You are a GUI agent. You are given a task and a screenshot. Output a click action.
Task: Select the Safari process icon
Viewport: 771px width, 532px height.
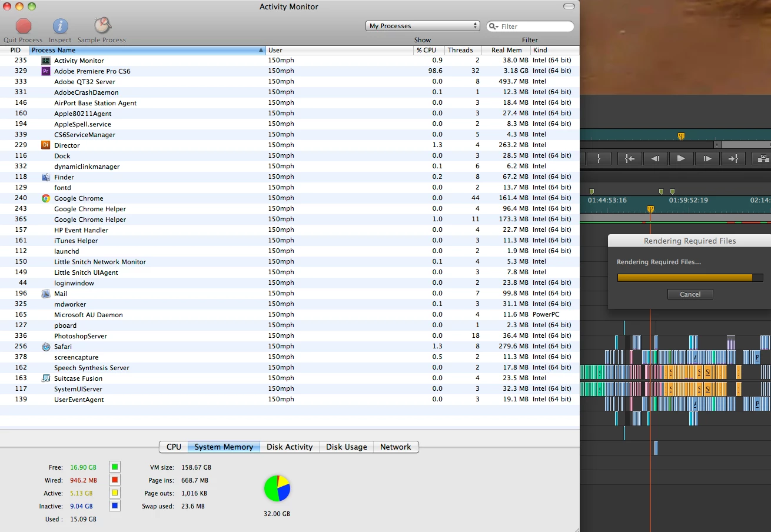pos(46,347)
